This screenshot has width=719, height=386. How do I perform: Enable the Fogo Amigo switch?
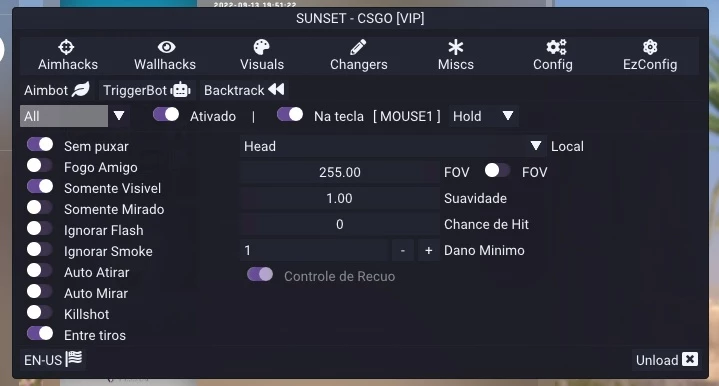tap(40, 166)
